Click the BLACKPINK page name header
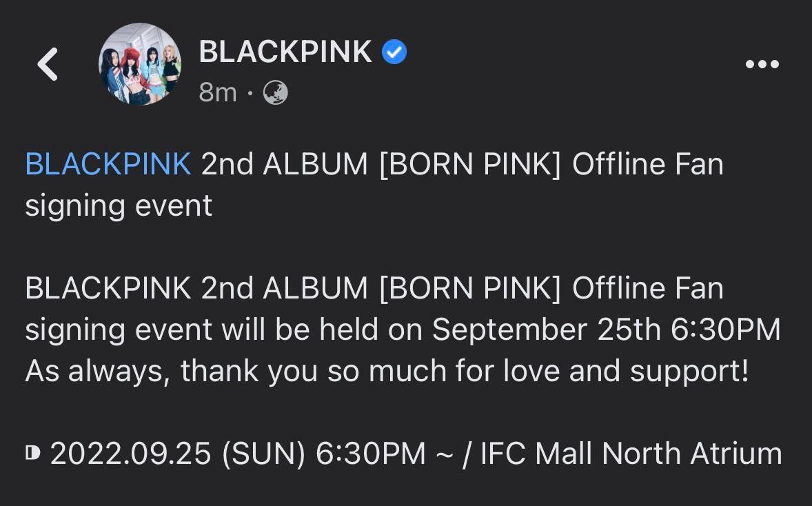Screen dimensions: 812x506 click(286, 51)
